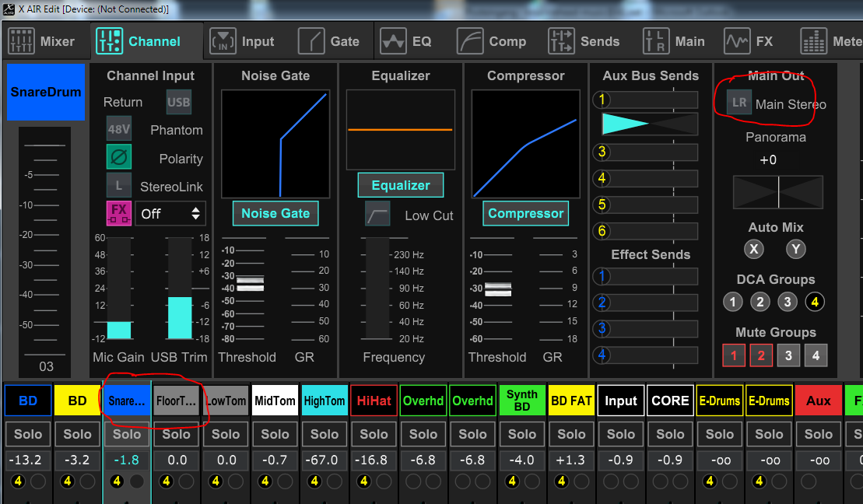
Task: Open the Gate tab icon
Action: tap(311, 41)
